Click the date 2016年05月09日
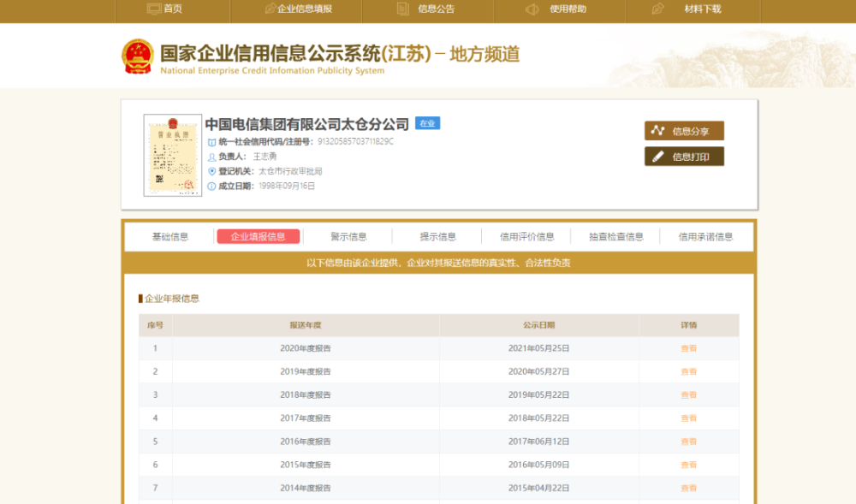The height and width of the screenshot is (504, 856). pos(538,465)
